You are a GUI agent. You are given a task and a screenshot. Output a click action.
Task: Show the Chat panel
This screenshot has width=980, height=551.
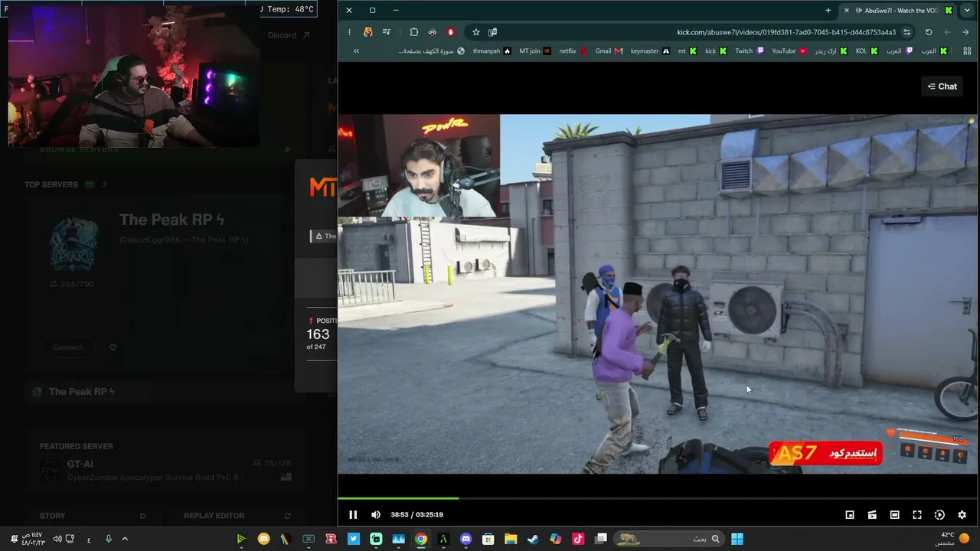click(x=942, y=86)
